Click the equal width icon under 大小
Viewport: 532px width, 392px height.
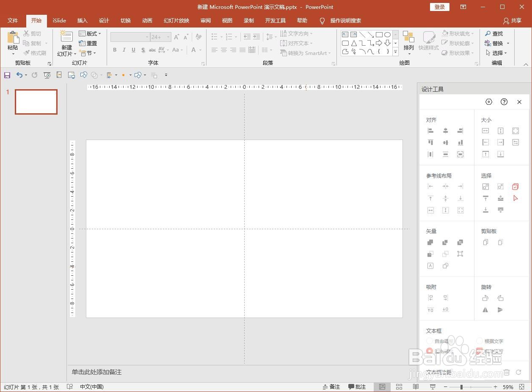(x=485, y=131)
